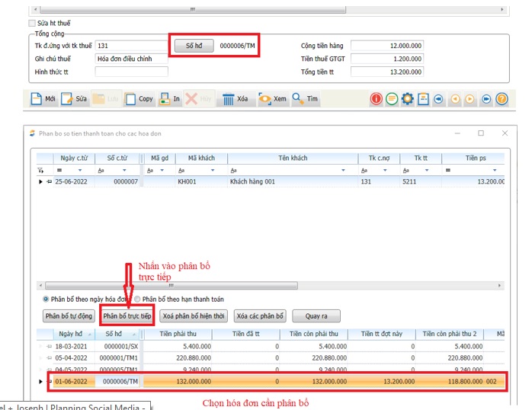The height and width of the screenshot is (410, 532).
Task: Select Phân bổ theo ngày hóa đơn radio
Action: (x=46, y=299)
